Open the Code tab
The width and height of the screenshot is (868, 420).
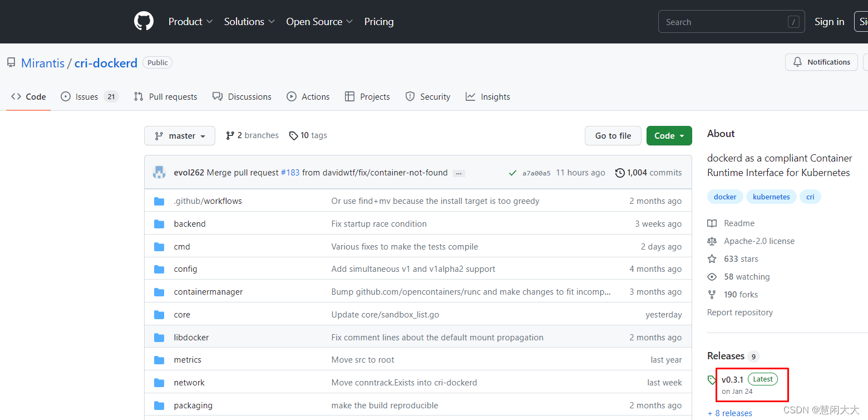28,96
